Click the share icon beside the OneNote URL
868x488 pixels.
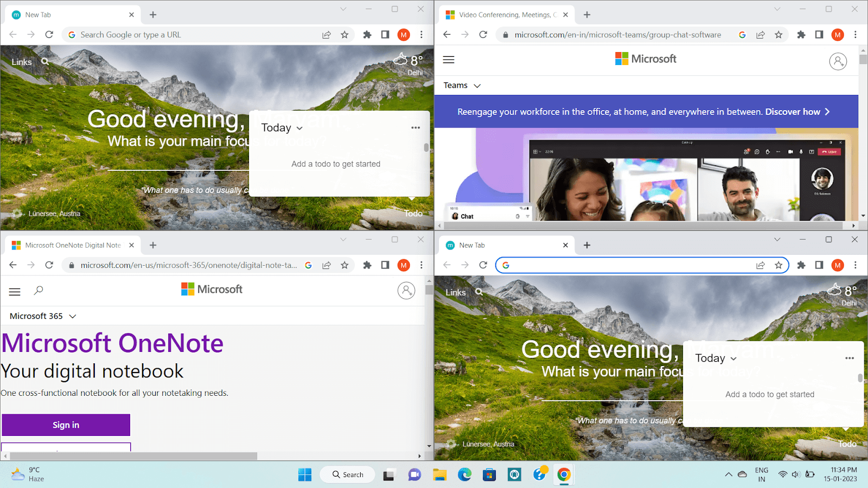[327, 265]
